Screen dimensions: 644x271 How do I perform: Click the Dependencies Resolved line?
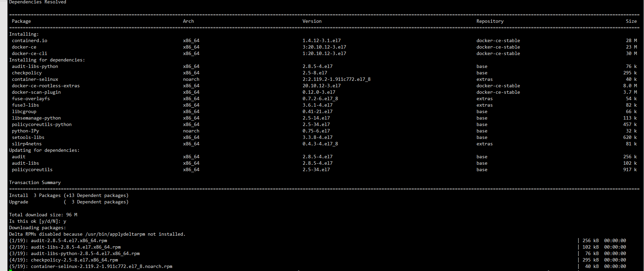click(38, 2)
